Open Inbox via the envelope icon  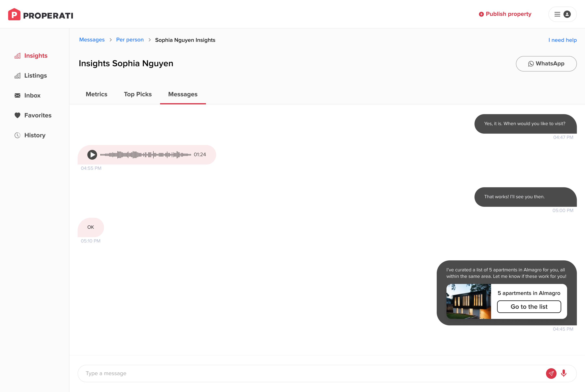click(17, 95)
